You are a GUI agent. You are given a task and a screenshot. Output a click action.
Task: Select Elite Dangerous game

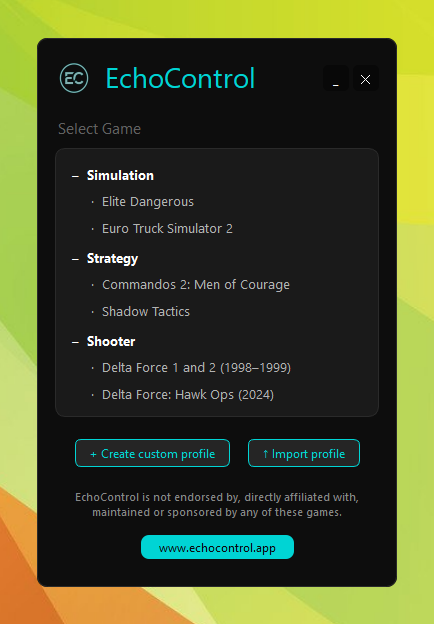click(x=148, y=202)
